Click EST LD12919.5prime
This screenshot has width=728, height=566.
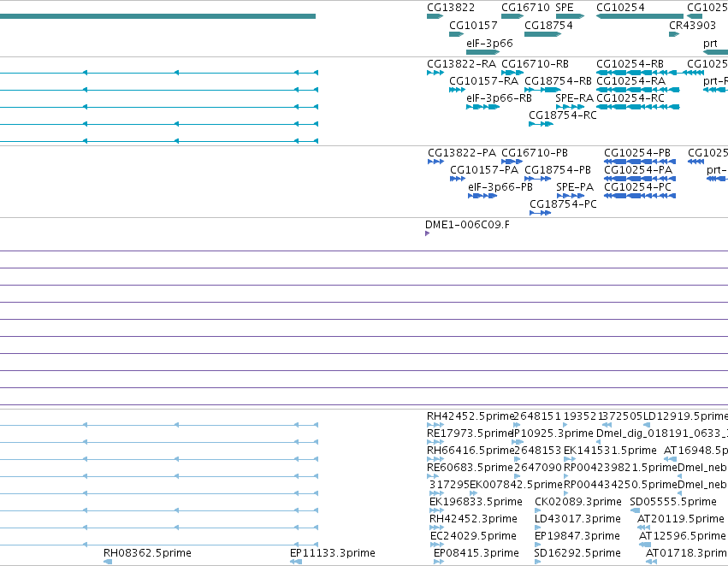point(685,416)
